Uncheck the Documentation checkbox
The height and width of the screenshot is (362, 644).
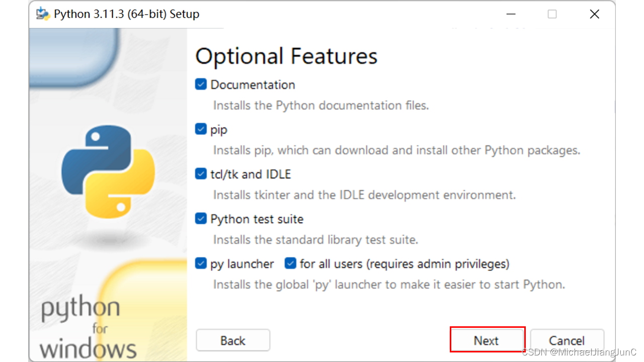[x=201, y=84]
